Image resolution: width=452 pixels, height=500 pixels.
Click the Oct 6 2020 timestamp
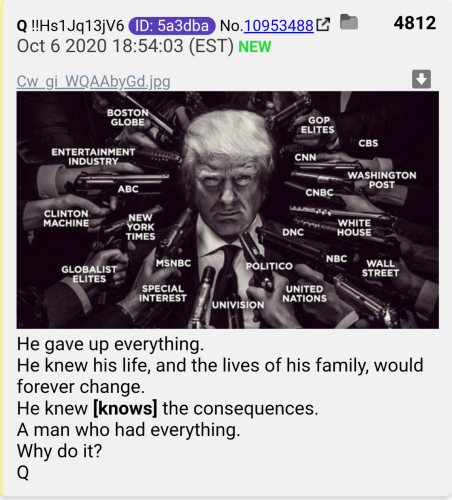click(125, 46)
